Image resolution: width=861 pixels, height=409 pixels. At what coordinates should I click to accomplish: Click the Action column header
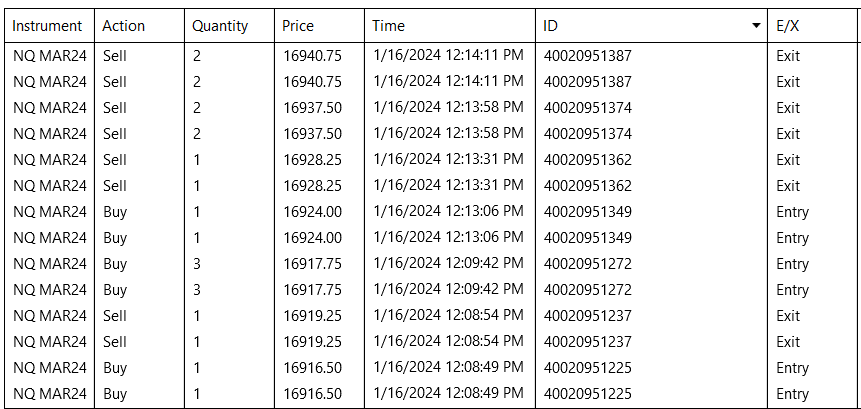pos(124,25)
